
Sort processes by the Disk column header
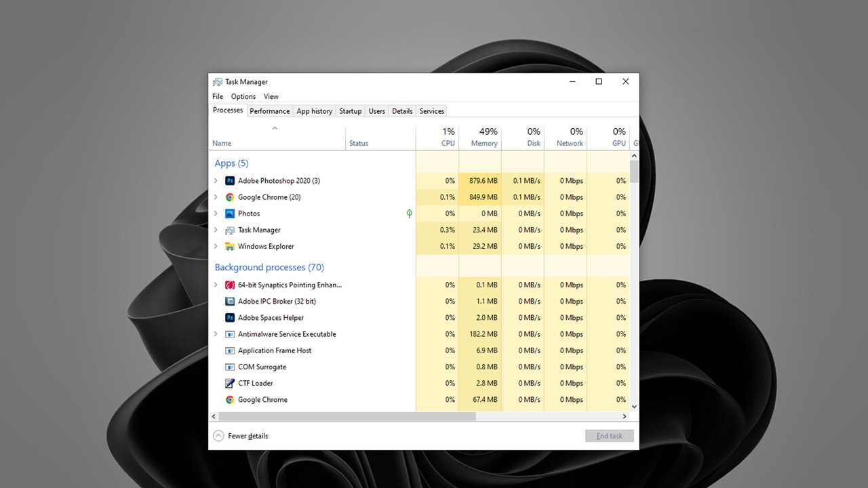(523, 138)
